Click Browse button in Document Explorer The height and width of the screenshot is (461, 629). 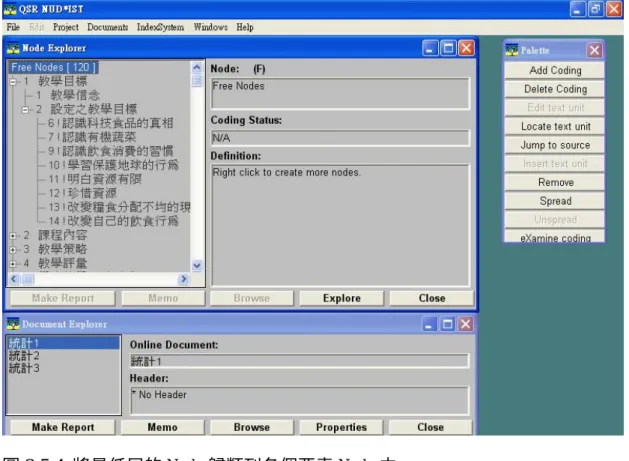[x=252, y=427]
